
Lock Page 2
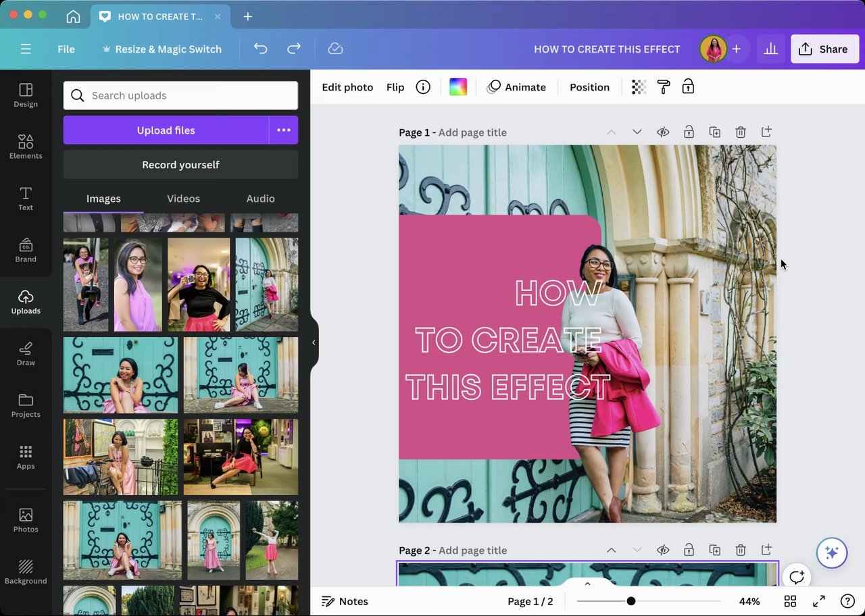(x=689, y=550)
